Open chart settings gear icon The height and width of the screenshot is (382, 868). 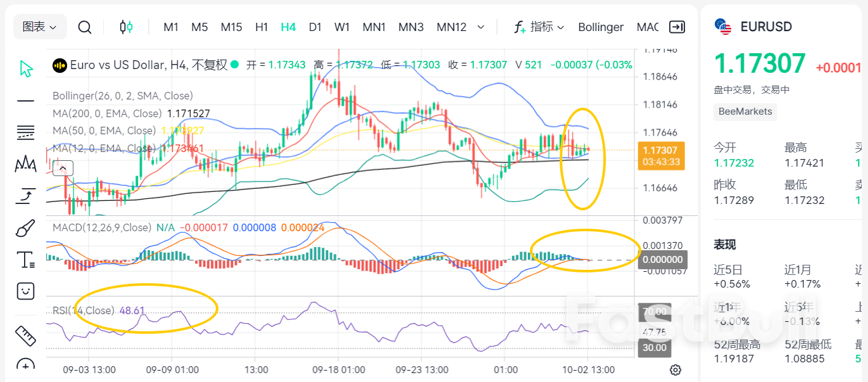coord(676,370)
